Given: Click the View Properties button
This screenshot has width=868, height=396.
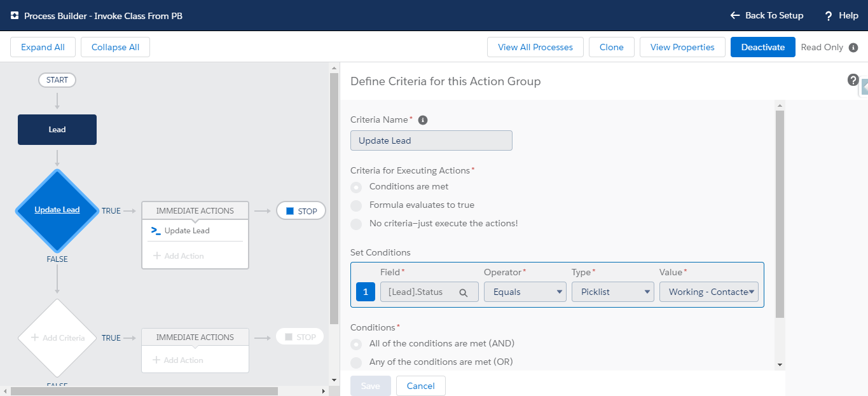Looking at the screenshot, I should point(682,48).
